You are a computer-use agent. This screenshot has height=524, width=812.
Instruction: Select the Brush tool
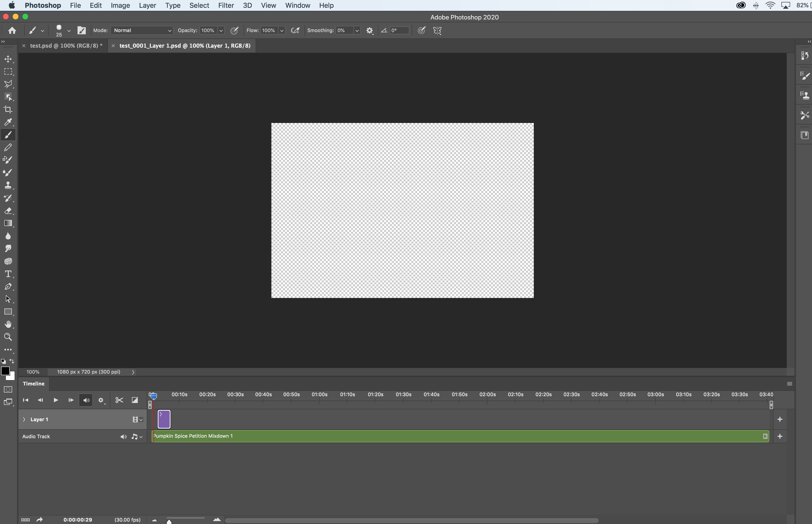point(8,135)
